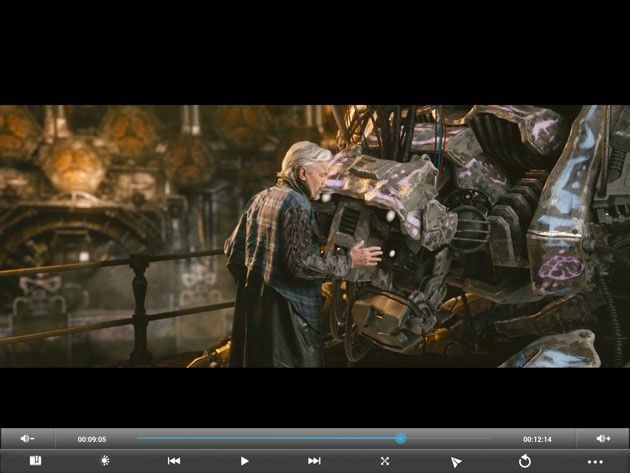630x473 pixels.
Task: Toggle fullscreen scaling icon
Action: coord(385,461)
